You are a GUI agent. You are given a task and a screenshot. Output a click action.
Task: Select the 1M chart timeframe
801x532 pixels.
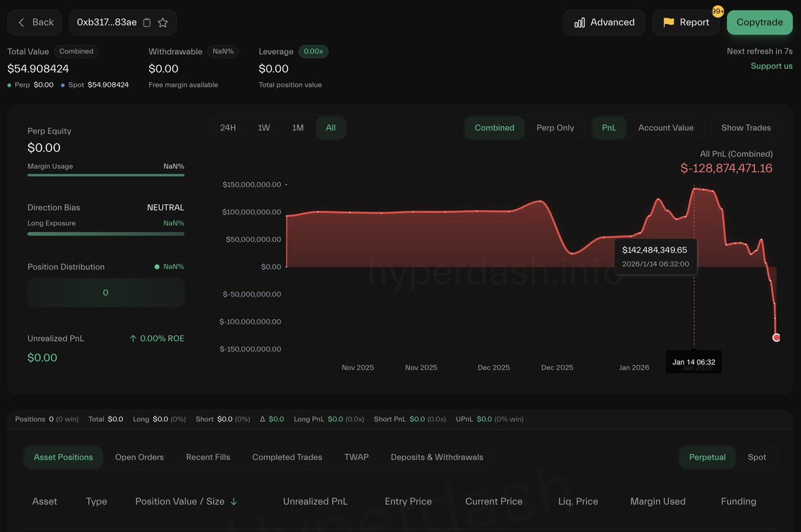click(298, 127)
